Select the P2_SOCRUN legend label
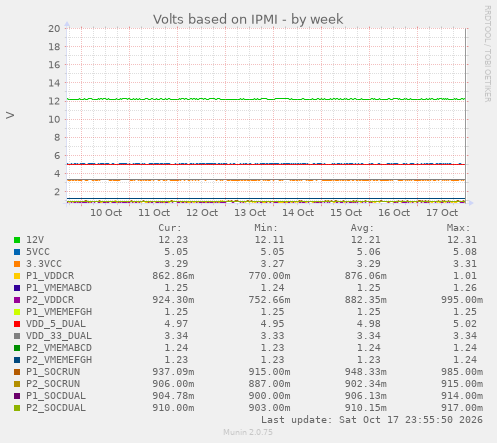The width and height of the screenshot is (497, 443). (53, 384)
